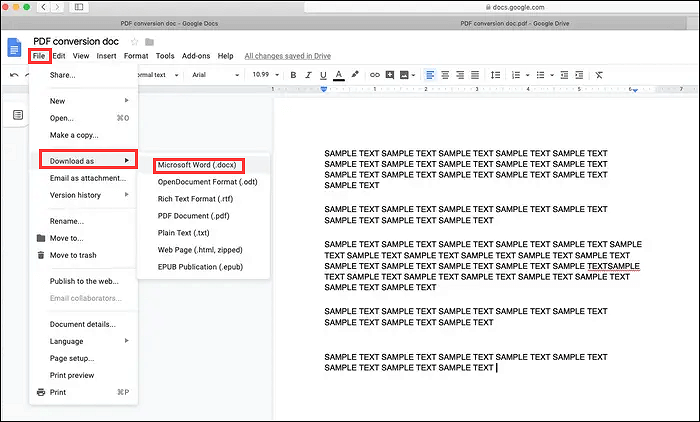Open the Insert menu

[x=107, y=56]
